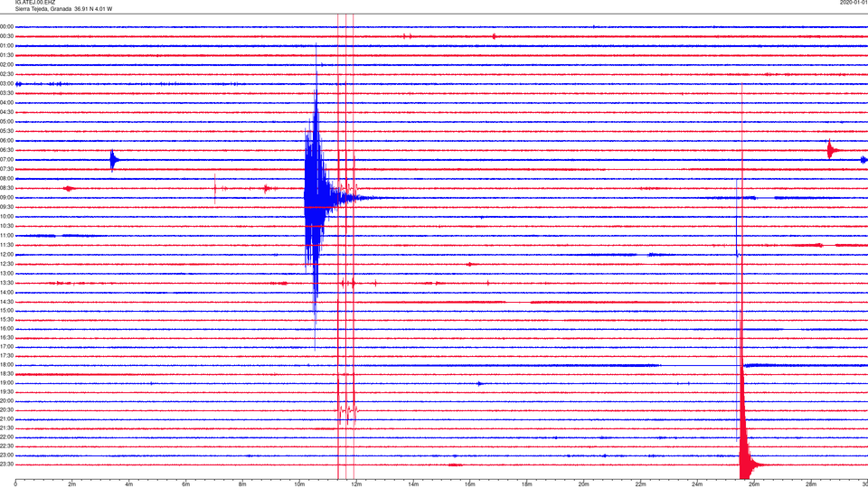Image resolution: width=868 pixels, height=488 pixels.
Task: Select the 21:00 trace time label
Action: [6, 419]
